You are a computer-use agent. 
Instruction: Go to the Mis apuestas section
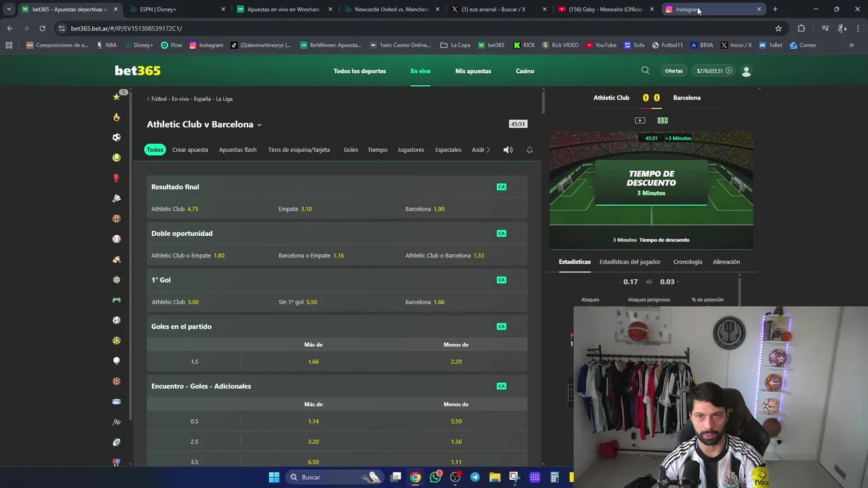pos(473,71)
